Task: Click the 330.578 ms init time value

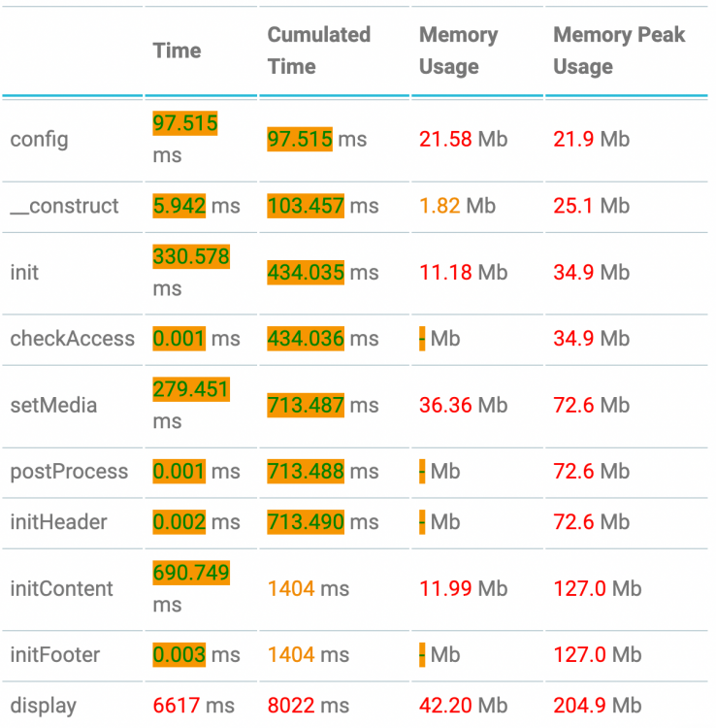Action: coord(190,272)
